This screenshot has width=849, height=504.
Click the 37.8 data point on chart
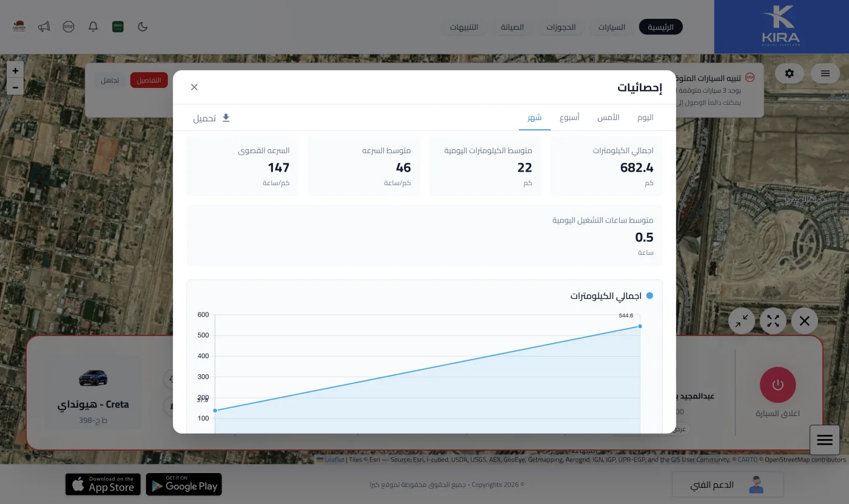pyautogui.click(x=215, y=411)
